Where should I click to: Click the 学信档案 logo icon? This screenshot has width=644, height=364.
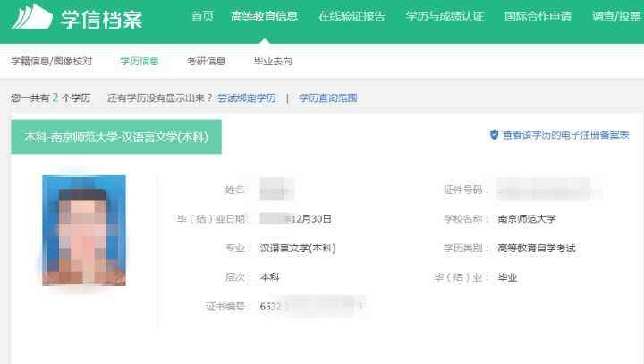click(x=32, y=17)
